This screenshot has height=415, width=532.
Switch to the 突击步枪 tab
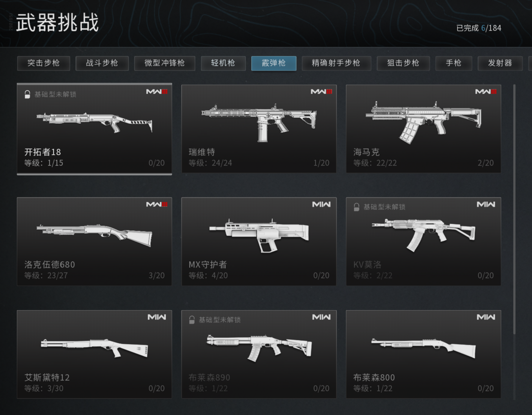pos(43,63)
